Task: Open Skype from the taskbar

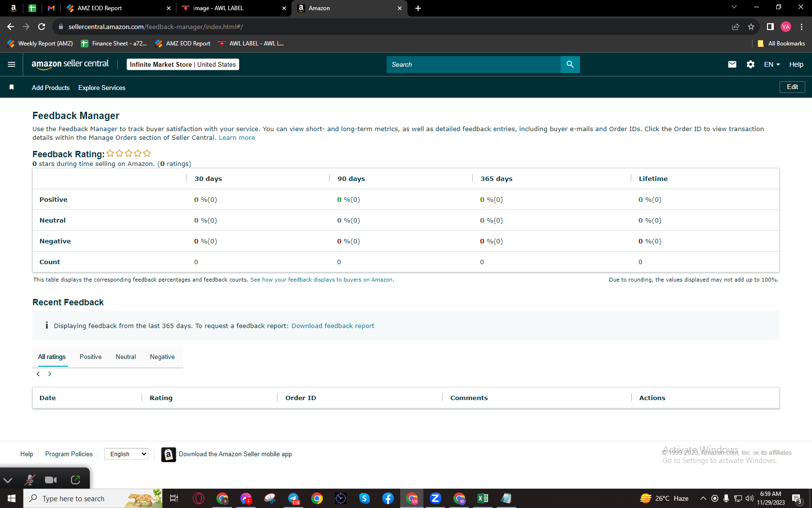Action: coord(364,498)
